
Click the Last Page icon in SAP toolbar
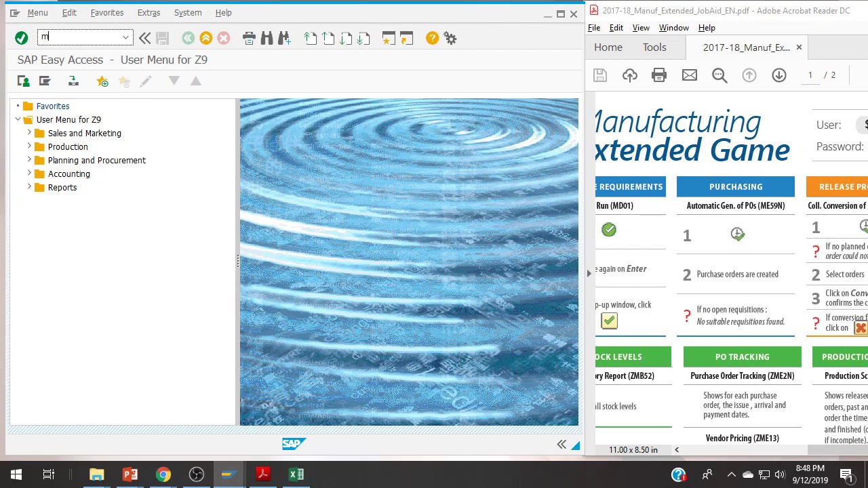(363, 39)
